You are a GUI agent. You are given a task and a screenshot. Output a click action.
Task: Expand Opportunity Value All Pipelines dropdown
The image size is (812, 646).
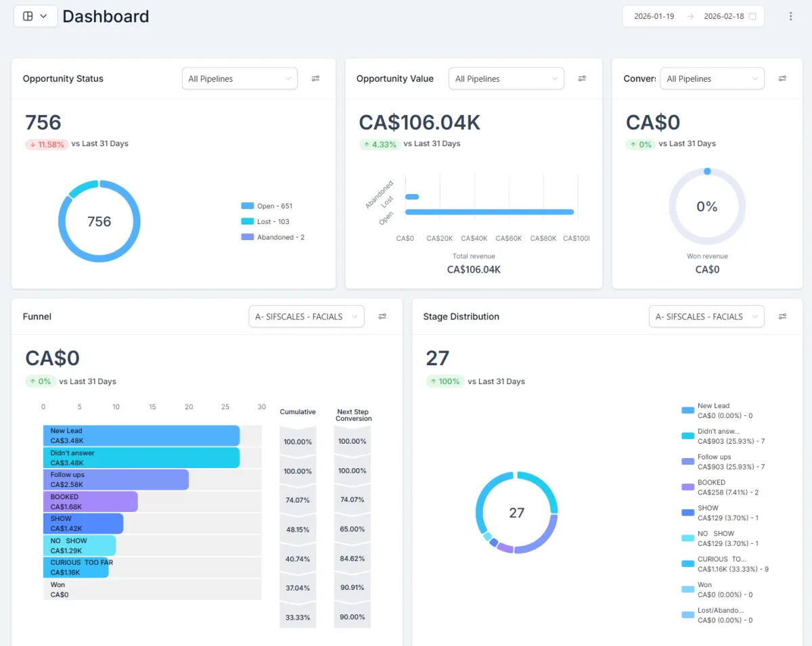(x=506, y=78)
